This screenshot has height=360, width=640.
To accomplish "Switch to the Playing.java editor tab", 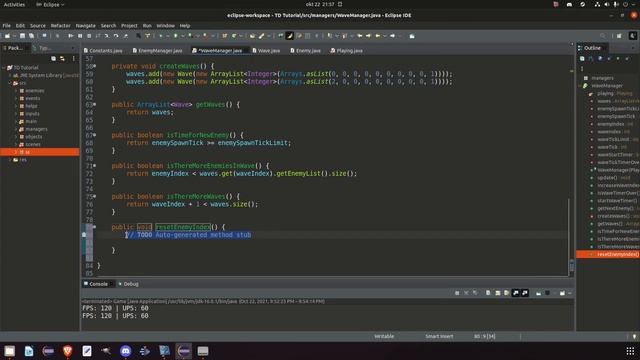I will pos(347,51).
